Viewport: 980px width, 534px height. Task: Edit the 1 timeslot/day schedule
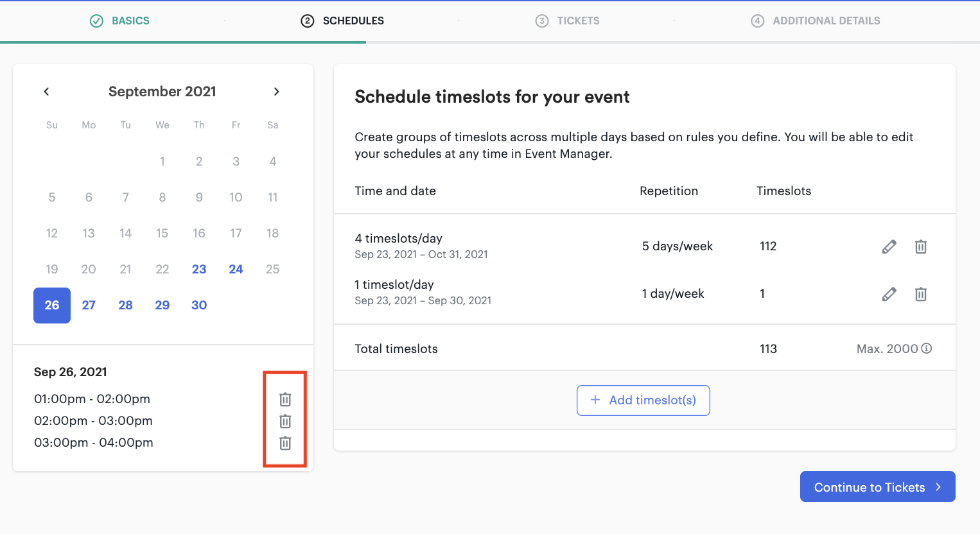[x=889, y=294]
